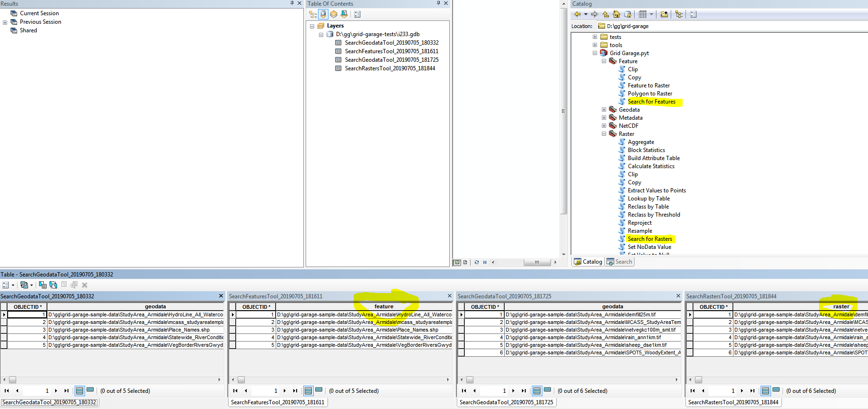Image resolution: width=868 pixels, height=409 pixels.
Task: Switch to SearchRastersTool_20190705_181844 bottom tab
Action: [x=733, y=402]
